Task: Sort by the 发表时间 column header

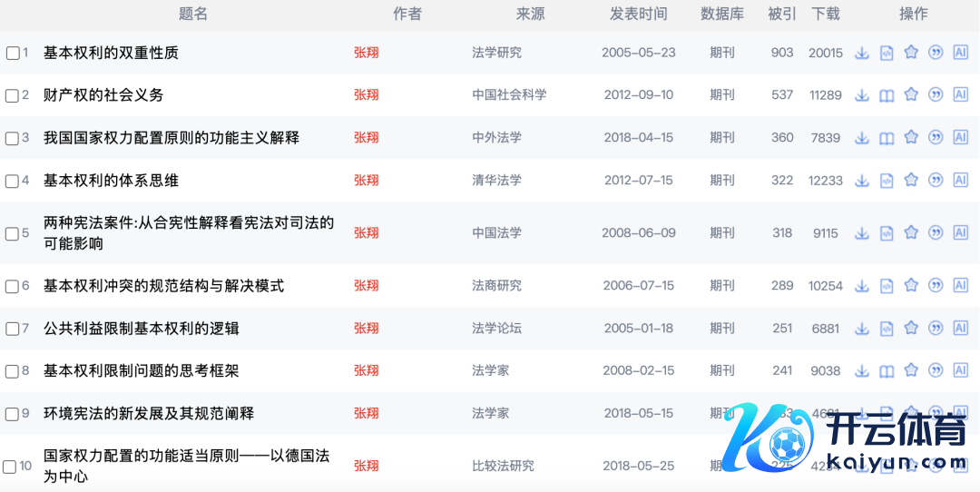Action: pos(638,14)
